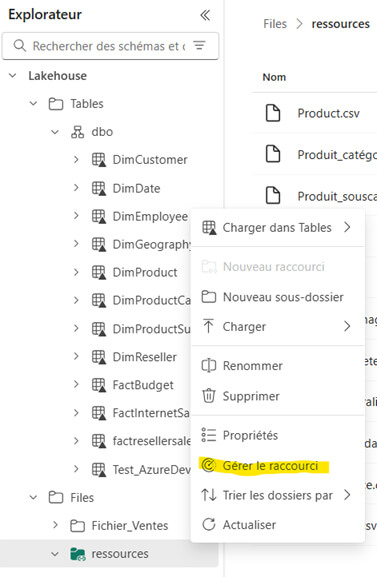Click the FactInternetSa table icon

99,413
